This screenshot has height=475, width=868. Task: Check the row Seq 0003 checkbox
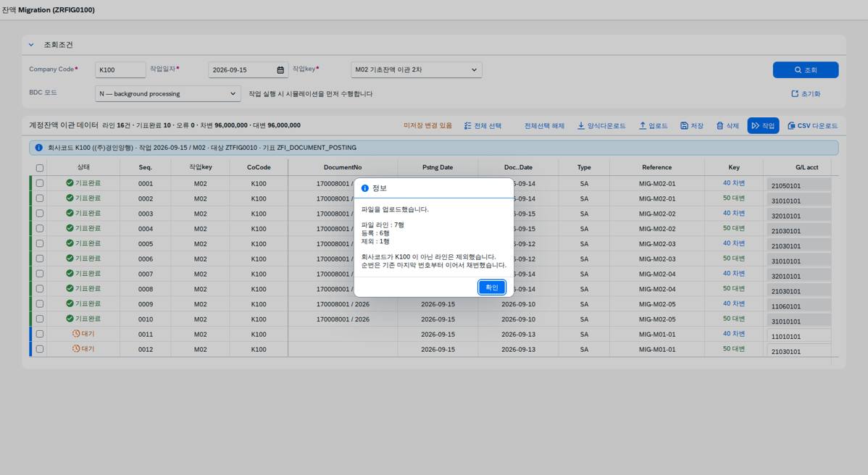(40, 213)
